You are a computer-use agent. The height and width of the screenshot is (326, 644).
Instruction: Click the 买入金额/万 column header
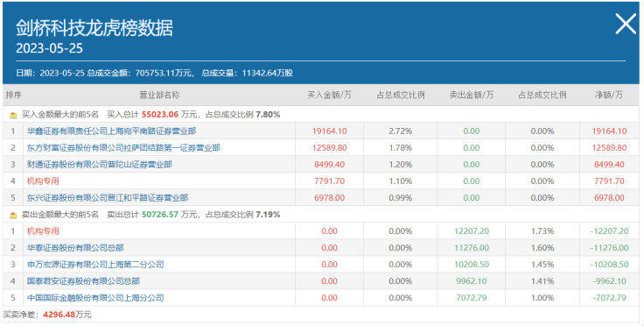point(329,95)
